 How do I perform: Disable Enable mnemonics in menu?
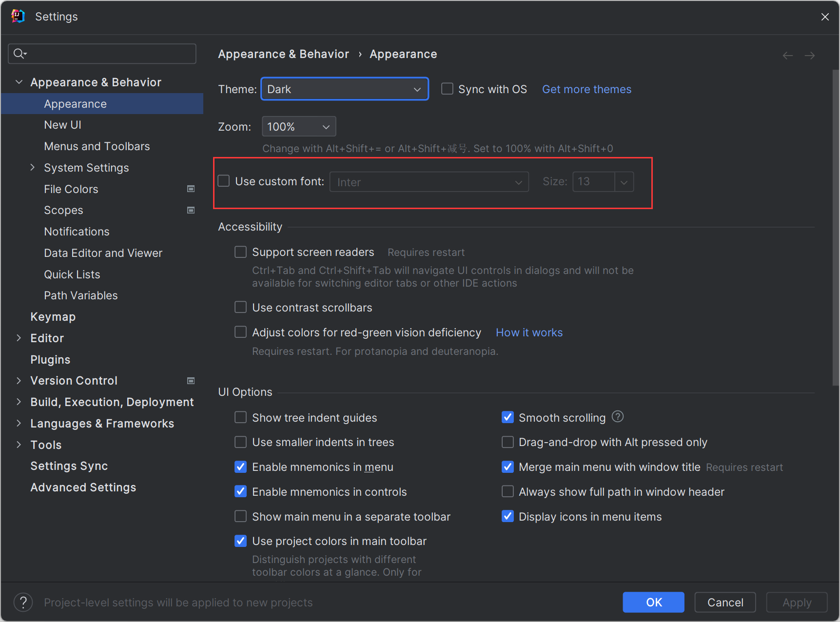click(240, 467)
